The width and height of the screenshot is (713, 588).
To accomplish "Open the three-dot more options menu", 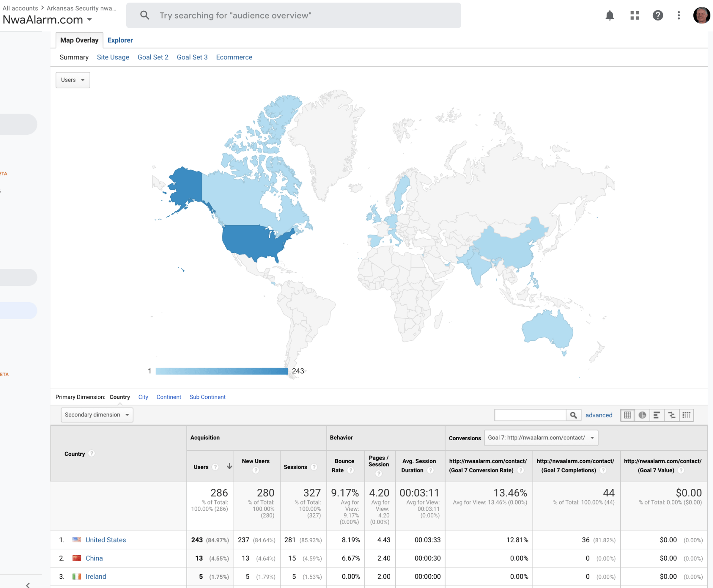I will click(678, 15).
